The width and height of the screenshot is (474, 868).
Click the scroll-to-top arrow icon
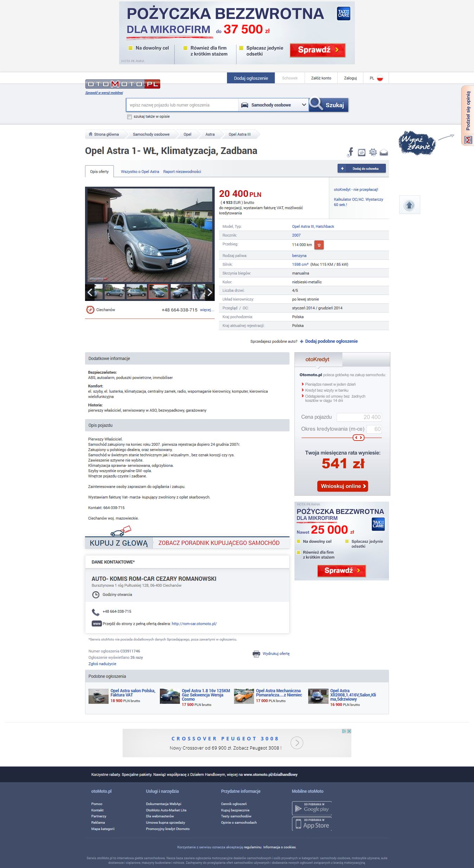click(409, 205)
